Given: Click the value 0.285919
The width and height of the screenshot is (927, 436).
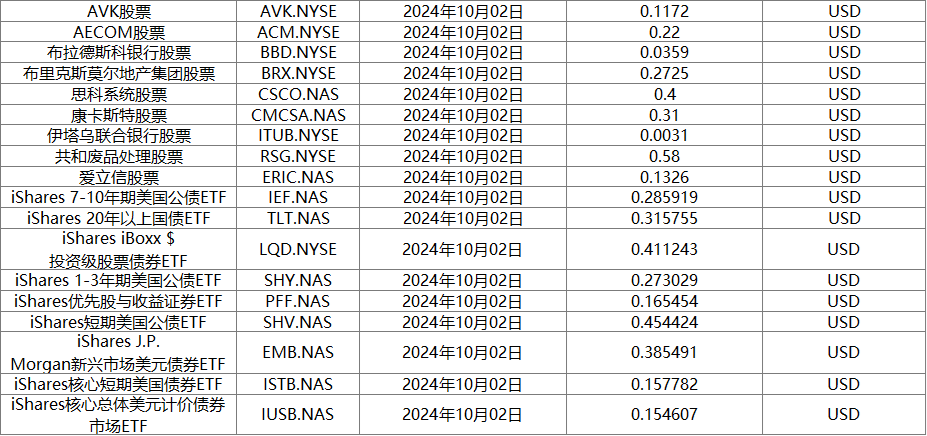Looking at the screenshot, I should [665, 198].
